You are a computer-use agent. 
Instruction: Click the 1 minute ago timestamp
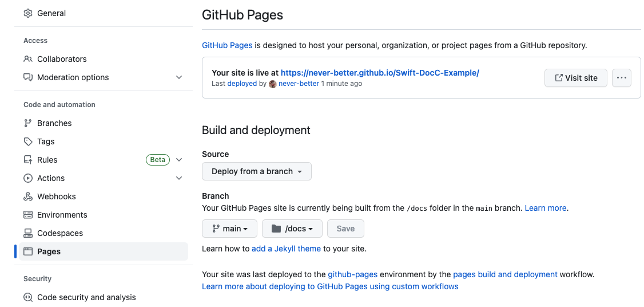click(x=341, y=84)
